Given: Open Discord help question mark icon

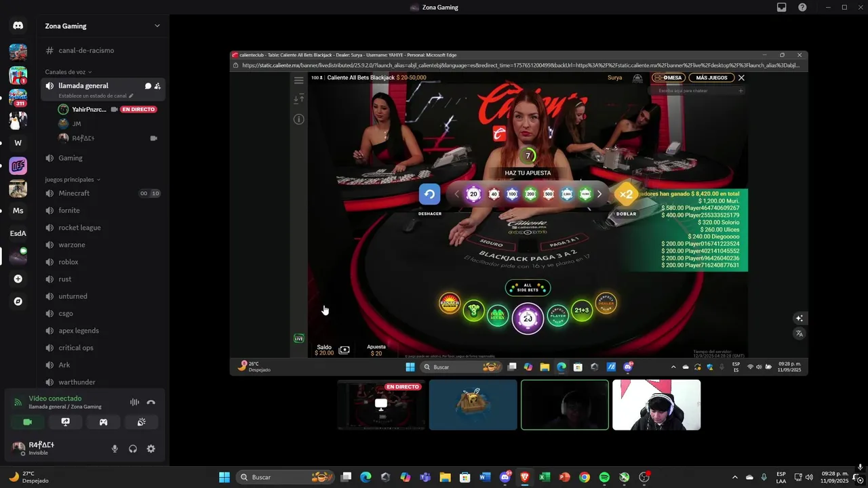Looking at the screenshot, I should tap(802, 7).
